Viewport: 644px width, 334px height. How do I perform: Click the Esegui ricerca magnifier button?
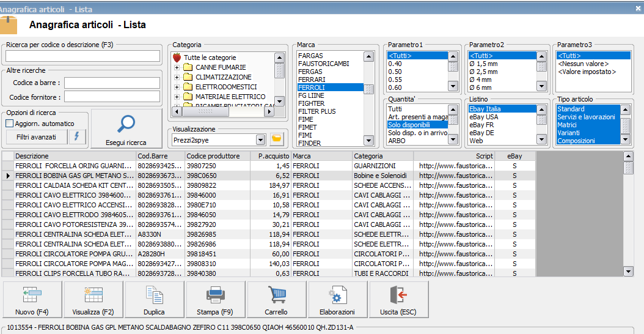[x=126, y=128]
